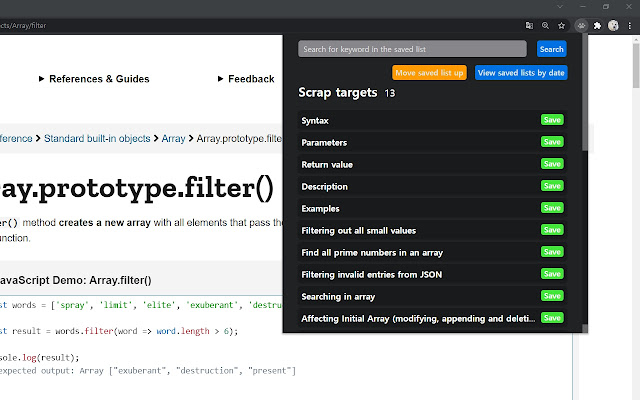Save the Examples scrap target
Viewport: 640px width, 400px height.
pyautogui.click(x=552, y=208)
